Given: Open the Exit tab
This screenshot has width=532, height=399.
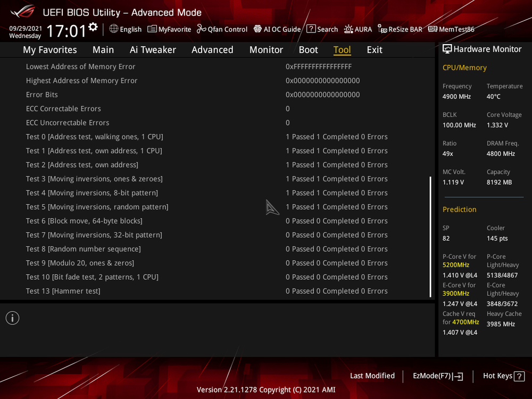Looking at the screenshot, I should click(375, 50).
